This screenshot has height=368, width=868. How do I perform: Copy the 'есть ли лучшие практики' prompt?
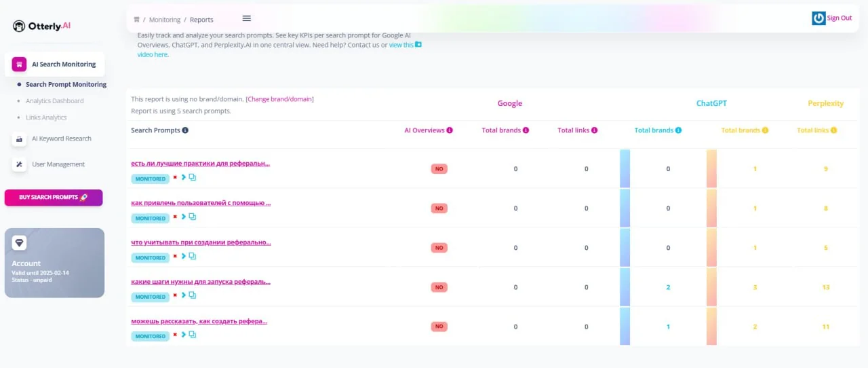193,178
